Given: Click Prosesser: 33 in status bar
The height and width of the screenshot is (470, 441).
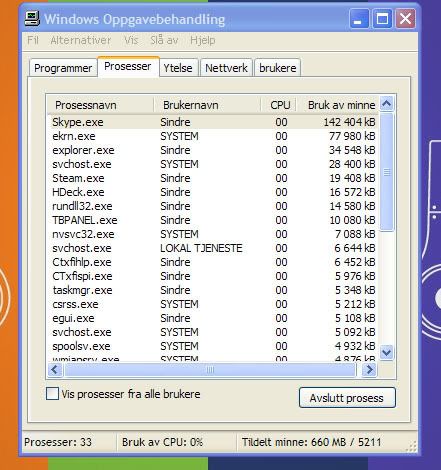Looking at the screenshot, I should click(58, 442).
